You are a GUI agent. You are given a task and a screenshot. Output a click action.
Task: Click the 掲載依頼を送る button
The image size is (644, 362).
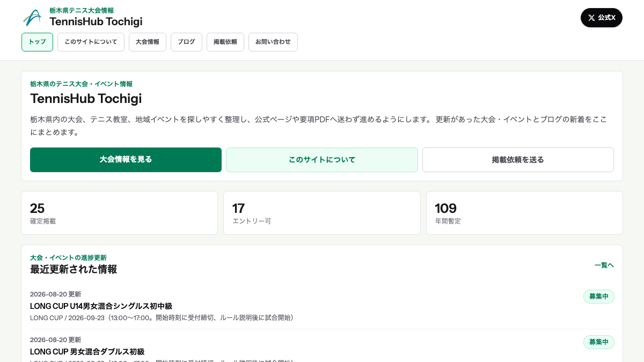[x=518, y=160]
